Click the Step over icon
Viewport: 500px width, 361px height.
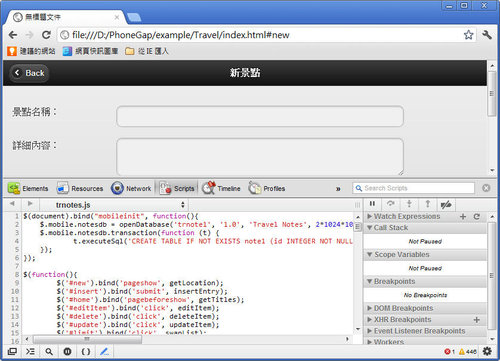pyautogui.click(x=391, y=204)
